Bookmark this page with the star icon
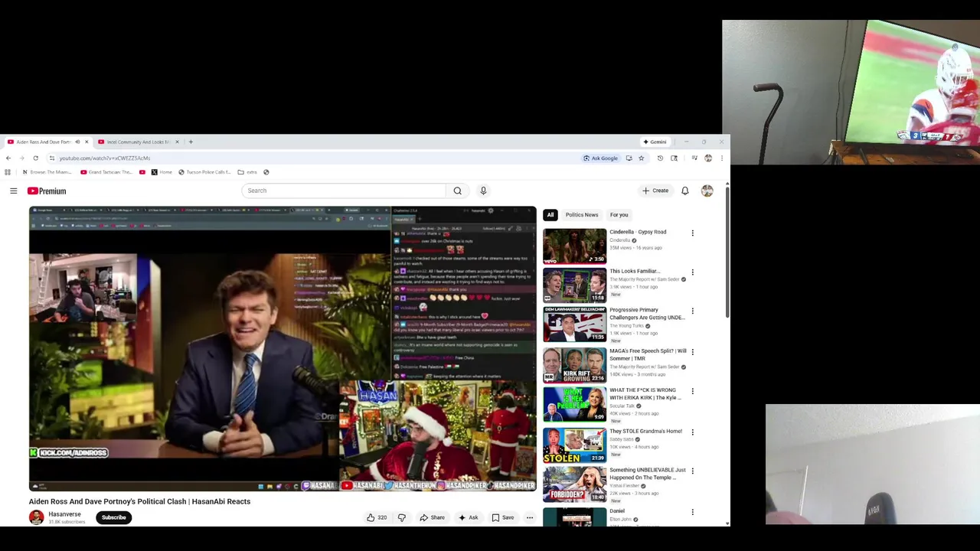The width and height of the screenshot is (980, 551). [x=642, y=158]
